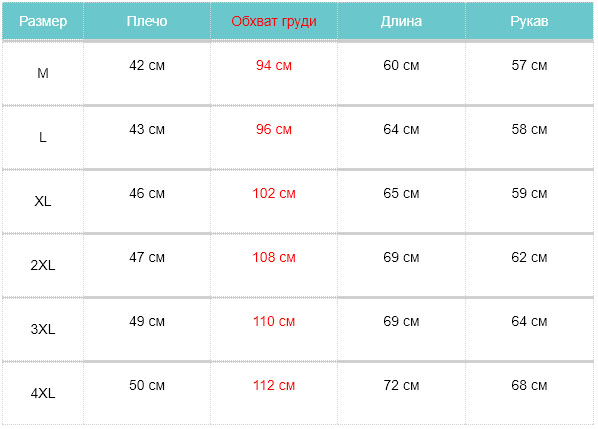Select the M size row label
Screen dimensions: 598x429
[x=43, y=73]
